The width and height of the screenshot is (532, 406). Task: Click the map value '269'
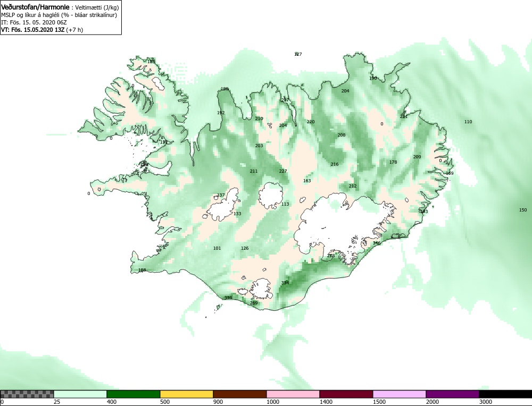point(254,303)
